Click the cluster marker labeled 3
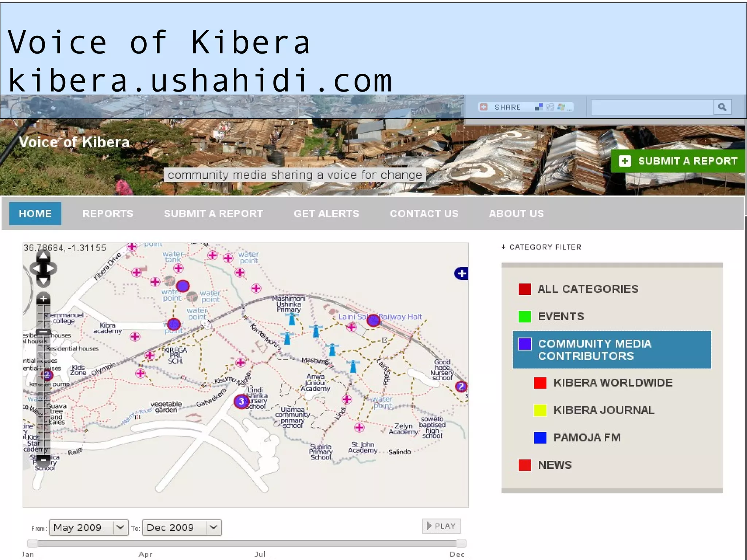Screen dimensions: 747x560 tap(241, 401)
